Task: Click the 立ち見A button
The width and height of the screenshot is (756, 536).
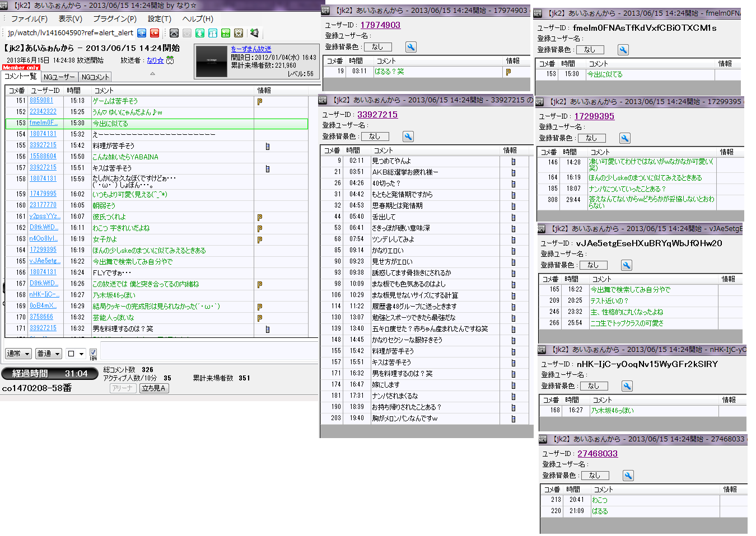Action: [x=154, y=388]
